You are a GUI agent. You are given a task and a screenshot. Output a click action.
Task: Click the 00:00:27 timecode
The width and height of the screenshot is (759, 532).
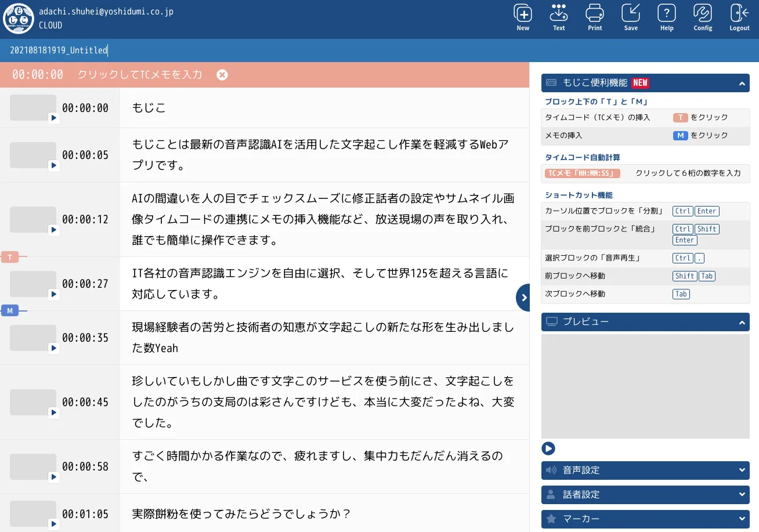(x=85, y=284)
